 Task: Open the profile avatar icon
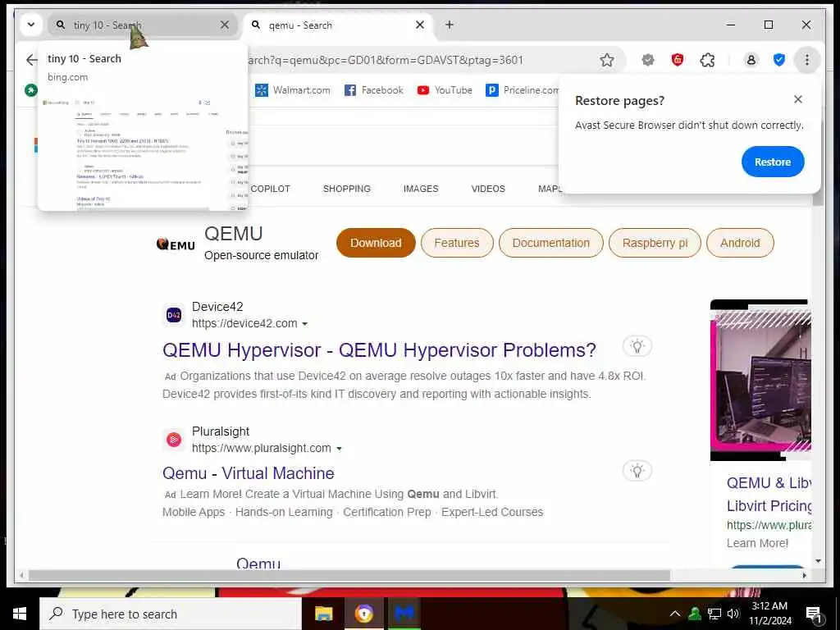[751, 60]
